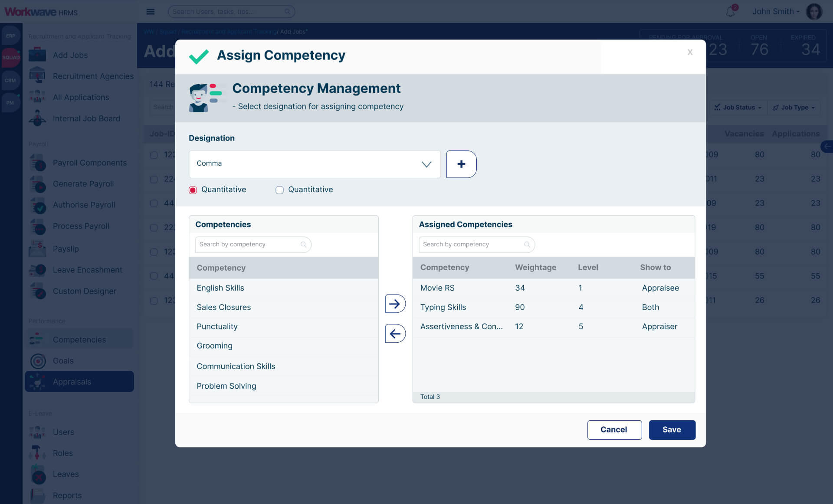Click John Smith's profile avatar

point(814,11)
